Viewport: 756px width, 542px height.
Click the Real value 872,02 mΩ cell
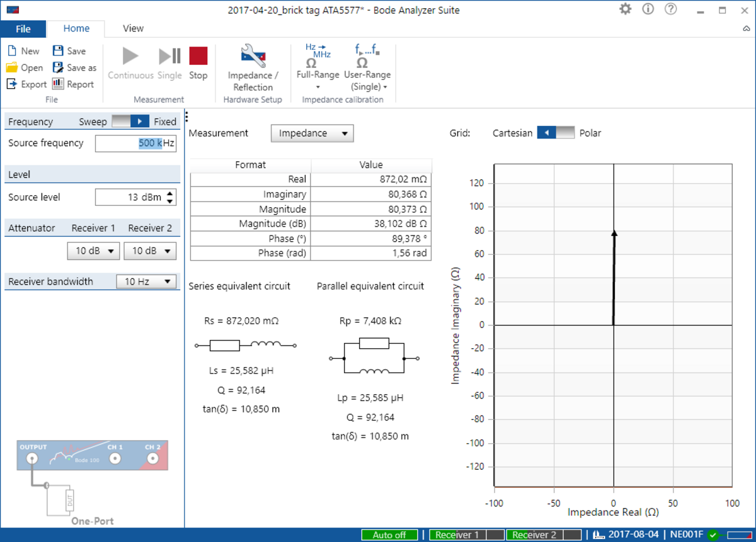(x=372, y=179)
